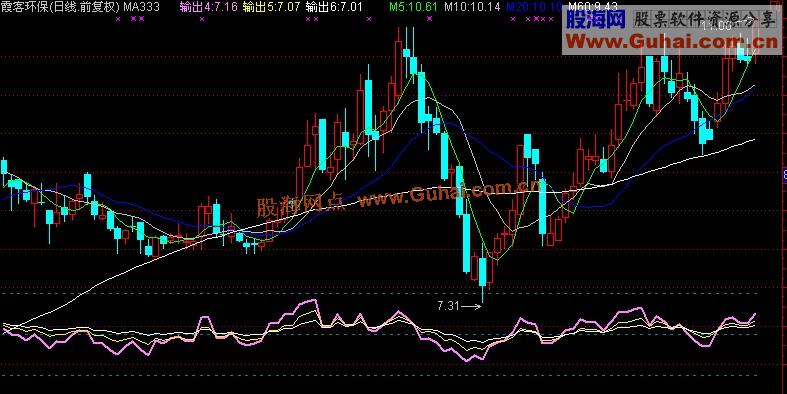Screen dimensions: 787x394
Task: Click the purple 输出4:7.16 value label
Action: [208, 7]
